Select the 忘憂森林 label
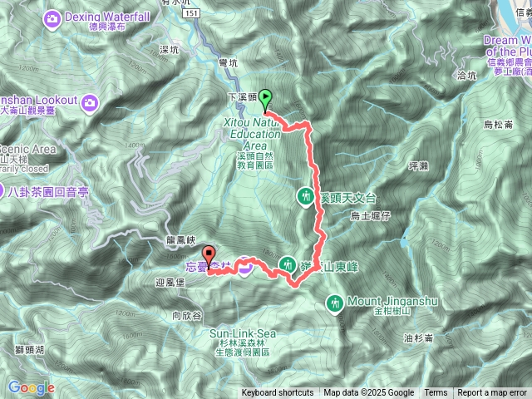Screen dimensions: 532x399 coord(209,267)
